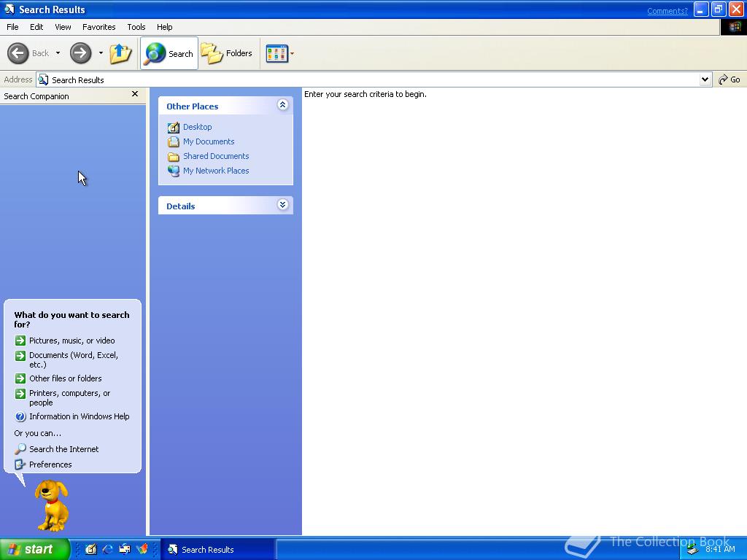Viewport: 747px width, 560px height.
Task: Click Search Results taskbar button
Action: (x=217, y=550)
